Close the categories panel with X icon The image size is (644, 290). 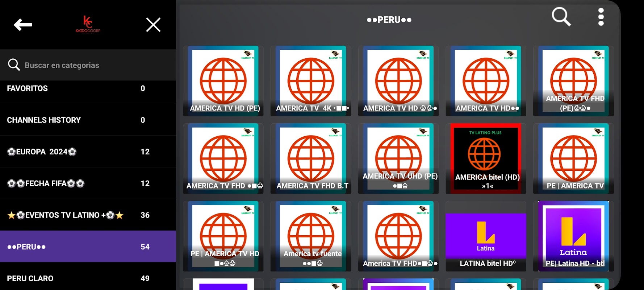(x=153, y=25)
